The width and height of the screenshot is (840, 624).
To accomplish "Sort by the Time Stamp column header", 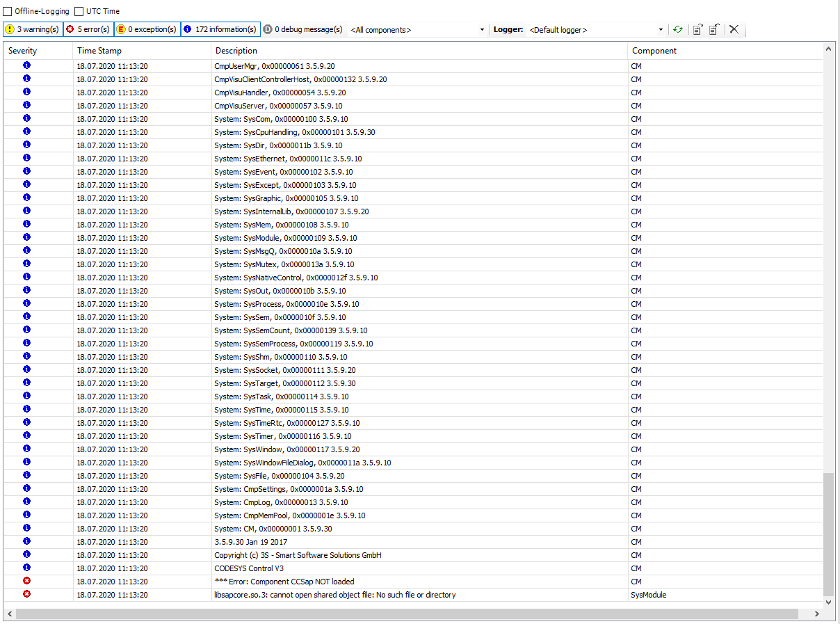I will point(142,51).
